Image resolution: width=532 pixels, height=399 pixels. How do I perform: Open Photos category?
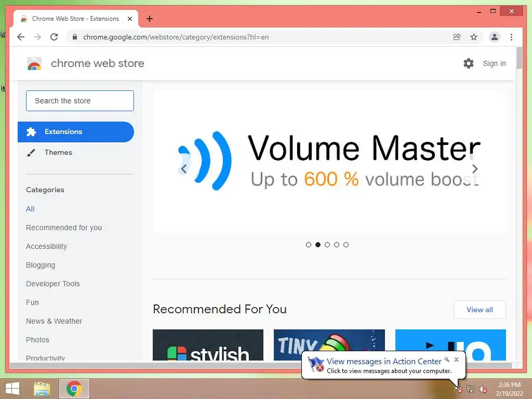point(37,340)
